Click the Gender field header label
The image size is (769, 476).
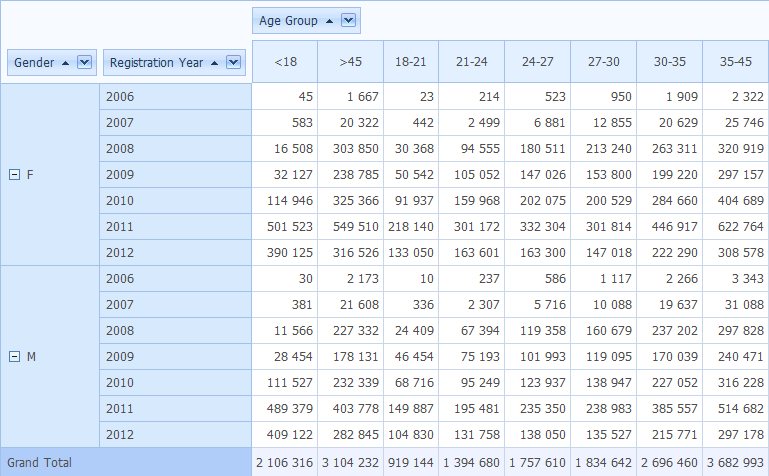click(x=34, y=63)
